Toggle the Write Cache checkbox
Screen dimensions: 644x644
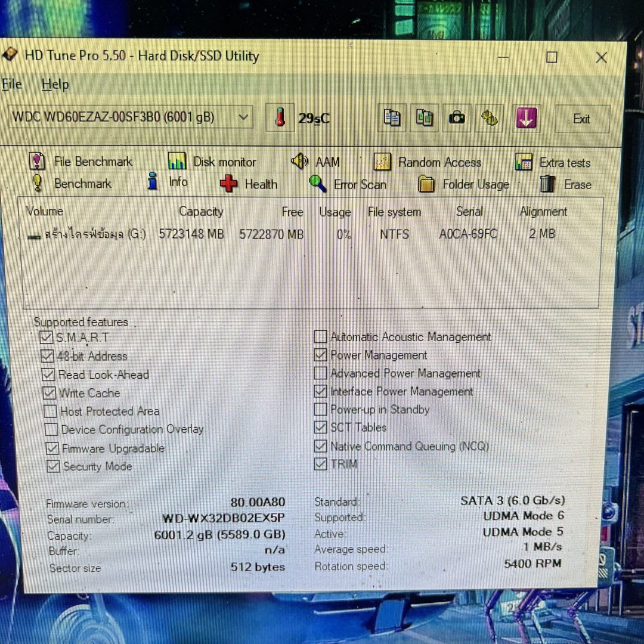pyautogui.click(x=49, y=393)
